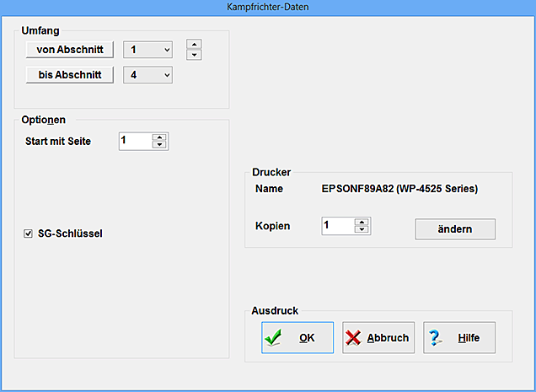
Task: Click the up arrow beside the section dropdowns
Action: tap(194, 45)
